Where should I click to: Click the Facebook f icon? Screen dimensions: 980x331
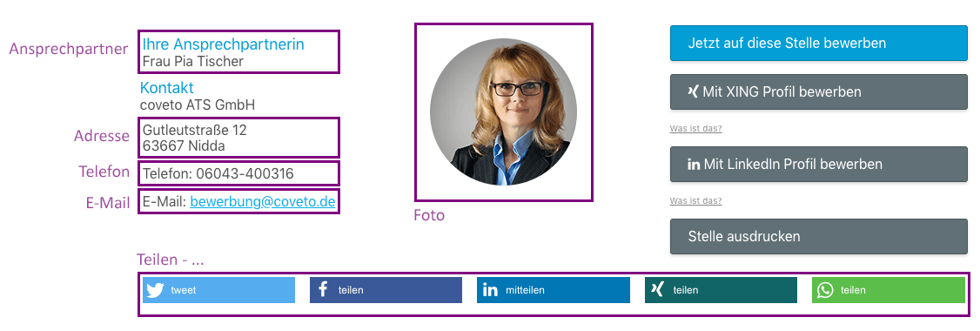(323, 290)
